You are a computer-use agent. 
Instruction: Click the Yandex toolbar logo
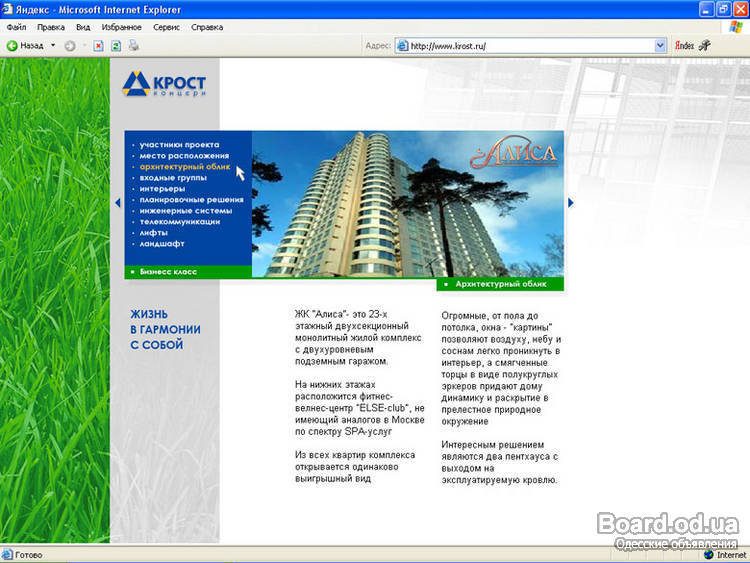[684, 46]
